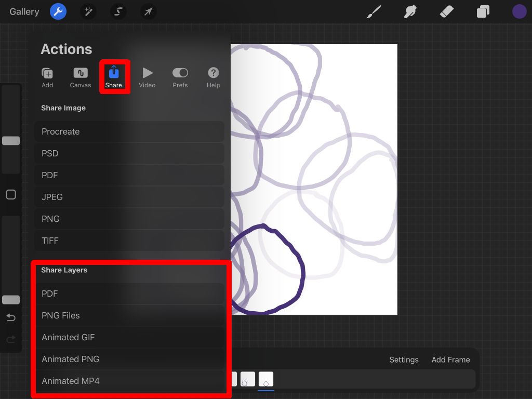532x399 pixels.
Task: Open Help in the Actions panel
Action: 213,77
